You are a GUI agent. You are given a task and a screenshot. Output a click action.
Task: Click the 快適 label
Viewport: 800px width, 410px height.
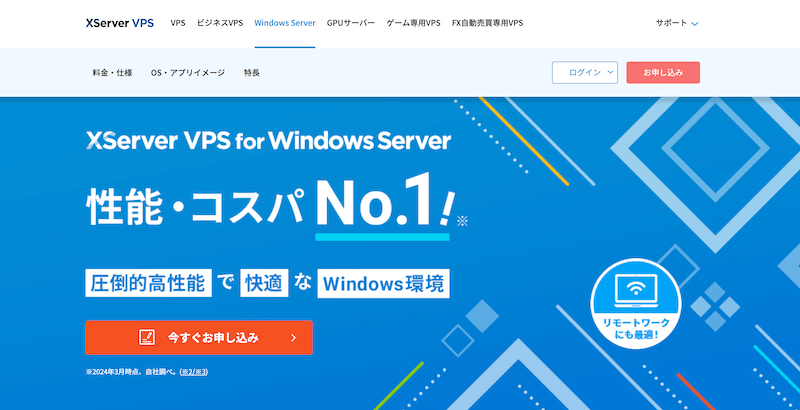coord(264,283)
